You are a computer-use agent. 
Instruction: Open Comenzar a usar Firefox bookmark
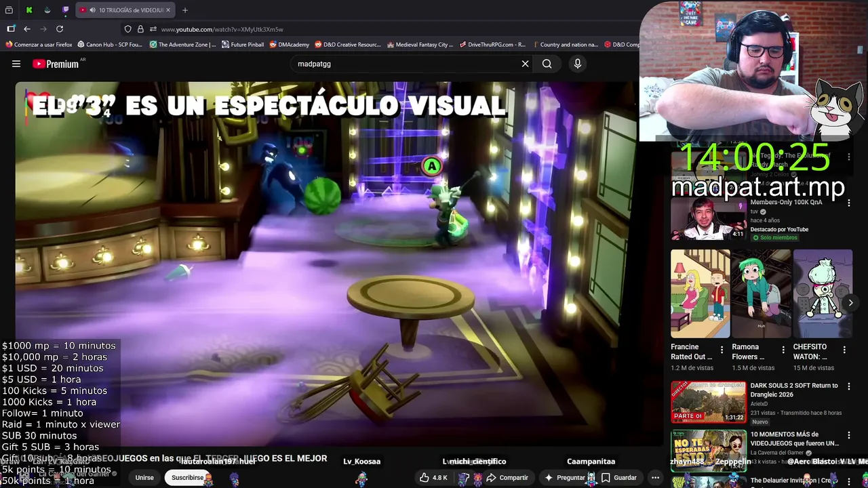click(39, 45)
